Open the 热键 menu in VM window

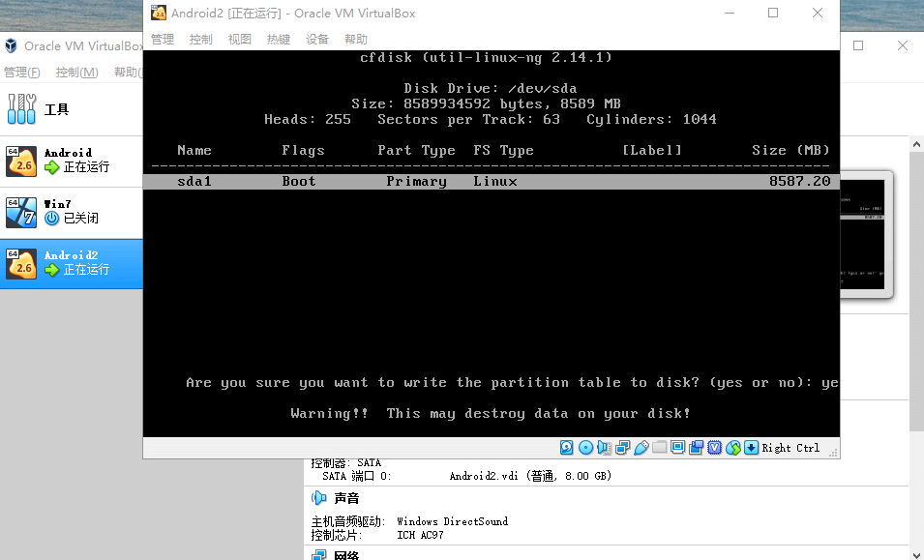pos(279,40)
